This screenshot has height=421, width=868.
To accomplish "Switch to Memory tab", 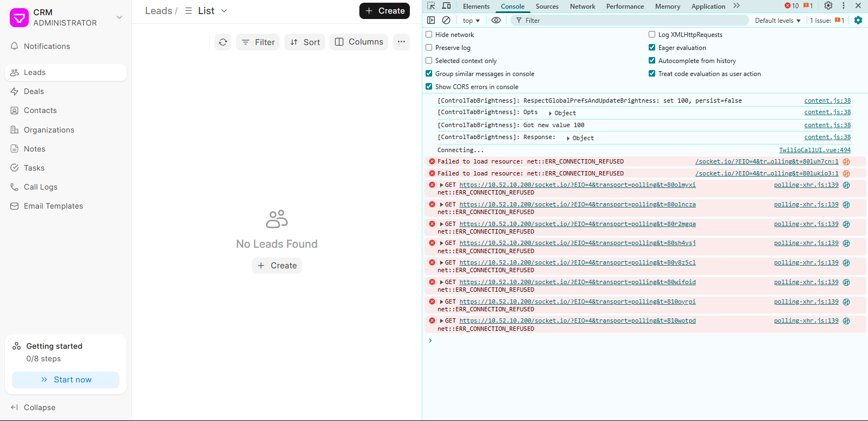I will 668,7.
